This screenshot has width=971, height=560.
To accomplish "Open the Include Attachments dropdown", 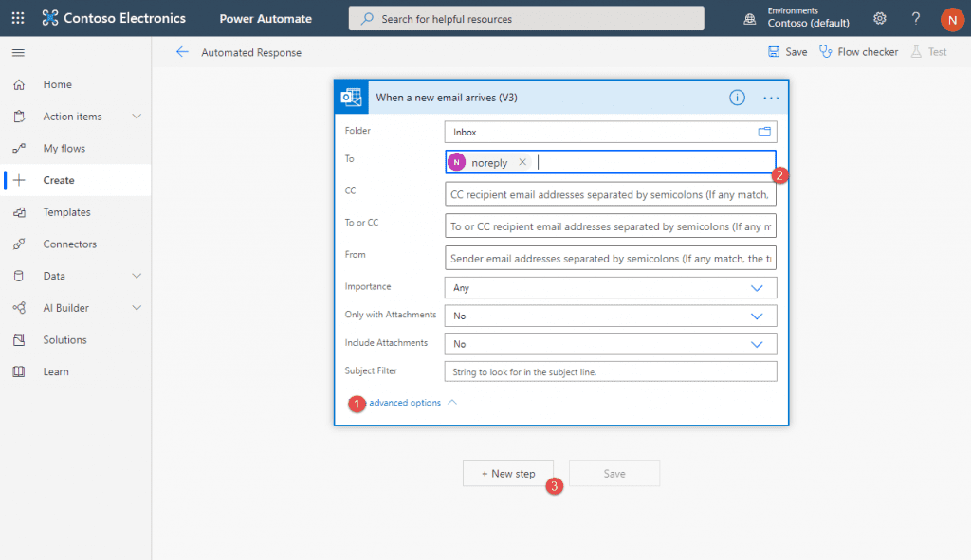I will 757,343.
